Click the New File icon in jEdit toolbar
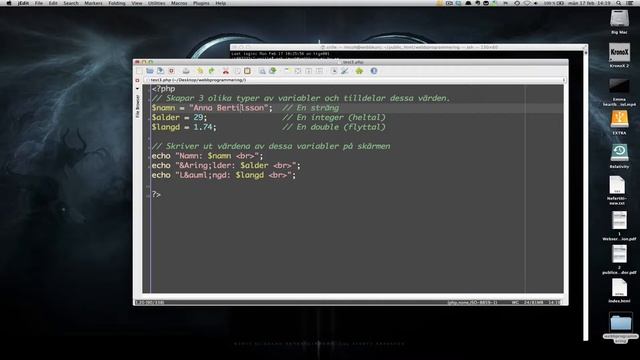This screenshot has height=360, width=640. click(x=139, y=71)
